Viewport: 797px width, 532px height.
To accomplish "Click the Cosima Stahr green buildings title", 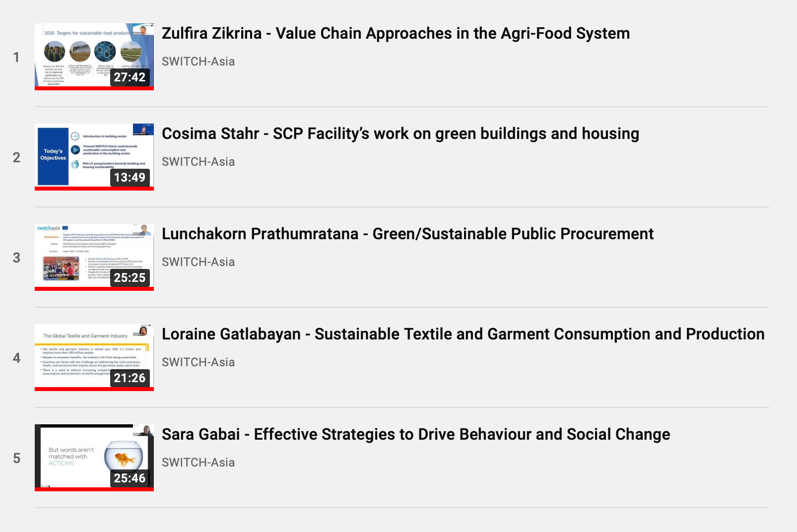I will 400,133.
